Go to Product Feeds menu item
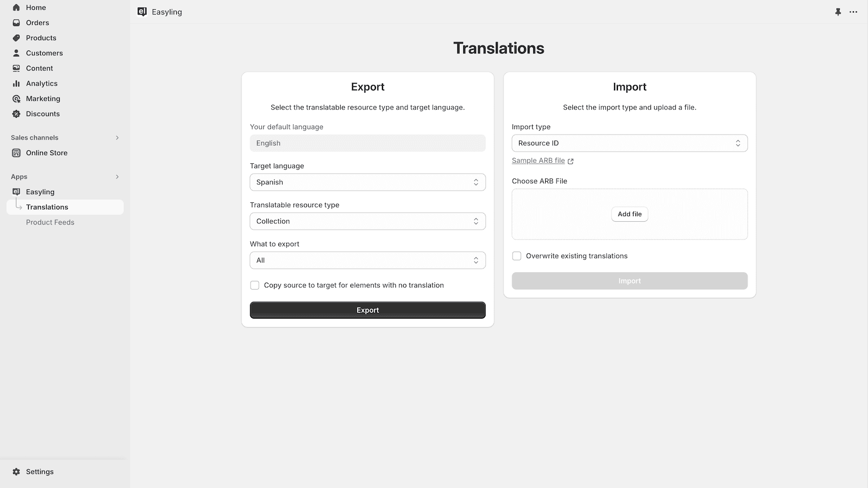The image size is (868, 488). point(50,222)
